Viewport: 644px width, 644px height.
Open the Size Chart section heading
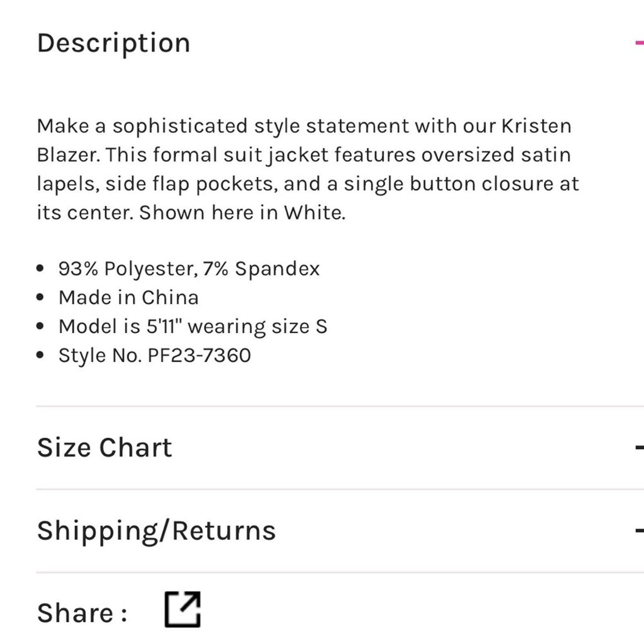click(x=105, y=448)
